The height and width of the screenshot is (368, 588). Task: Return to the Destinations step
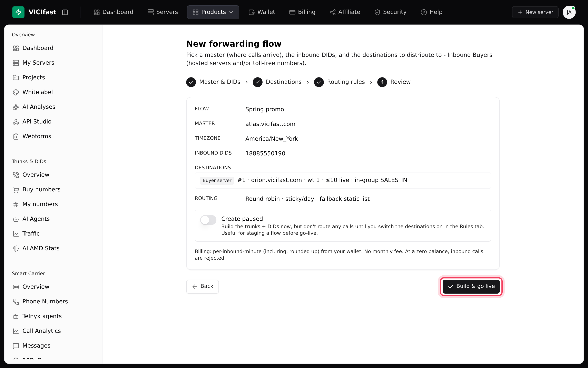[x=277, y=82]
